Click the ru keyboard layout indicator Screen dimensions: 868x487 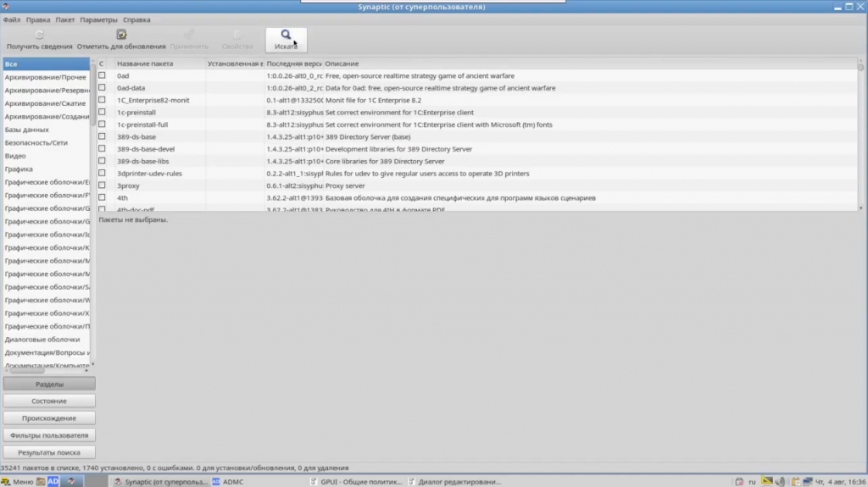click(x=752, y=481)
